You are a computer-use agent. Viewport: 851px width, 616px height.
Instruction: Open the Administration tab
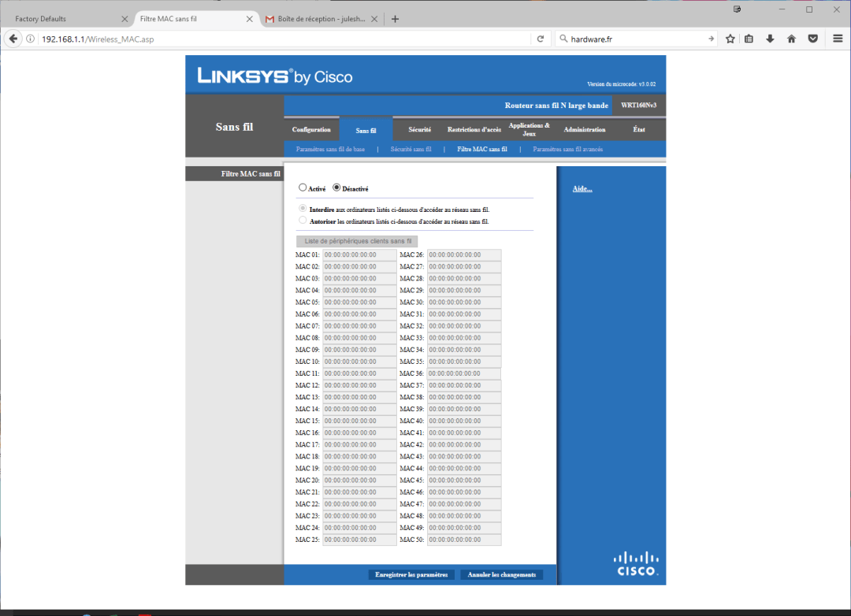584,129
